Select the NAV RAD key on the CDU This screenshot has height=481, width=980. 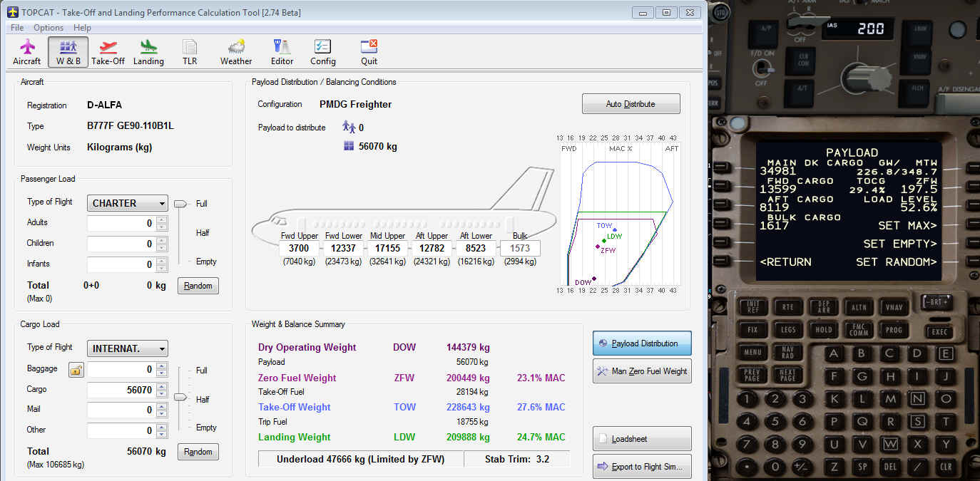787,352
